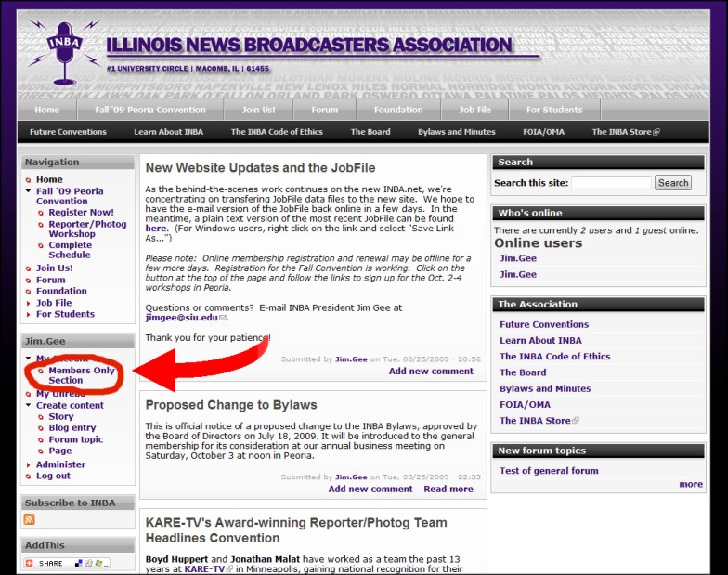Click Add new comment under New Website Updates
Viewport: 728px width, 575px height.
point(431,371)
